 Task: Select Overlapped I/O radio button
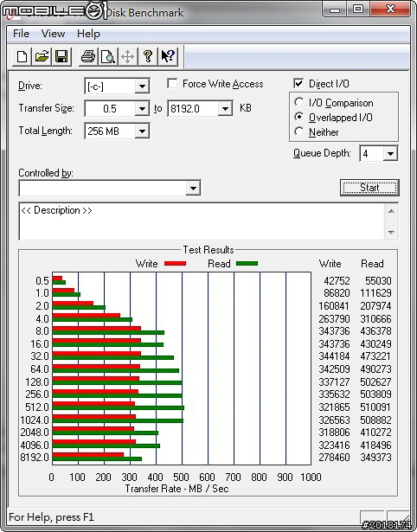299,117
